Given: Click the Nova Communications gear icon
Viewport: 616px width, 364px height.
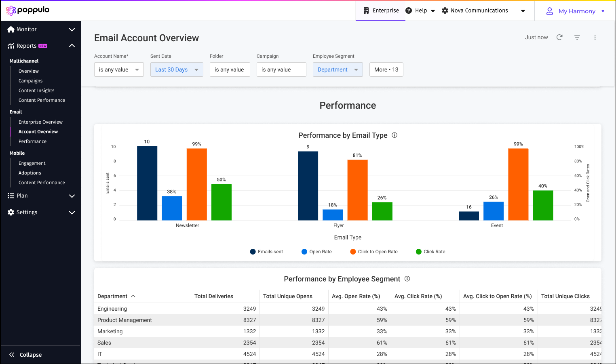Looking at the screenshot, I should click(x=445, y=11).
